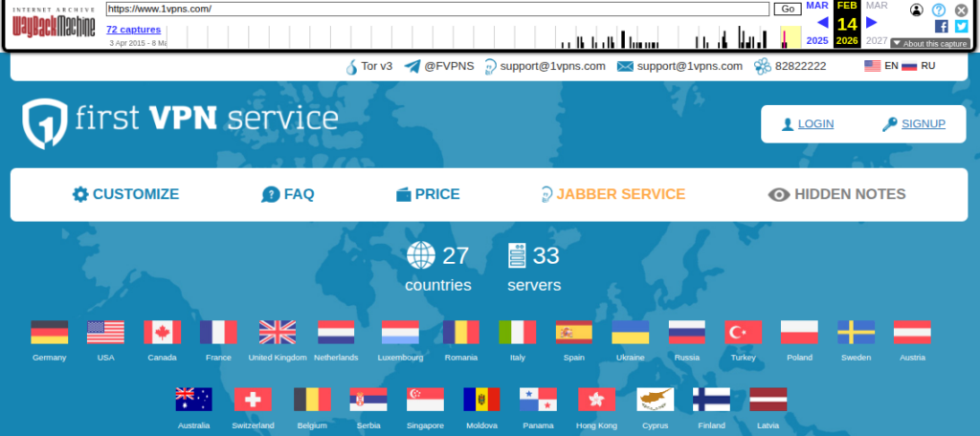
Task: Open the Tor v3 link
Action: (x=369, y=66)
